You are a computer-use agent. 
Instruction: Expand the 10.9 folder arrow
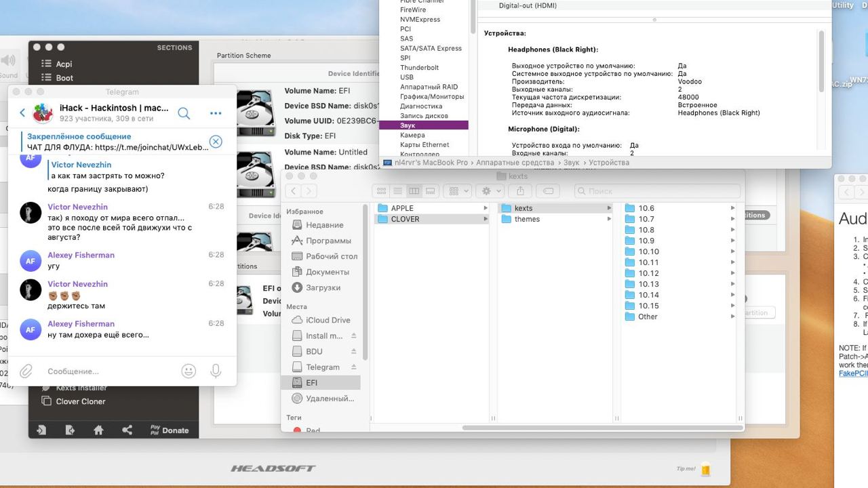pyautogui.click(x=732, y=241)
